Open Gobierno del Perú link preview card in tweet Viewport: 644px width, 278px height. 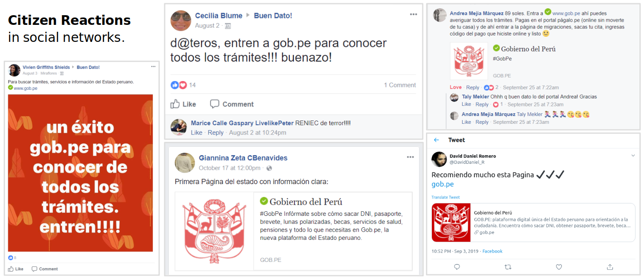(533, 223)
